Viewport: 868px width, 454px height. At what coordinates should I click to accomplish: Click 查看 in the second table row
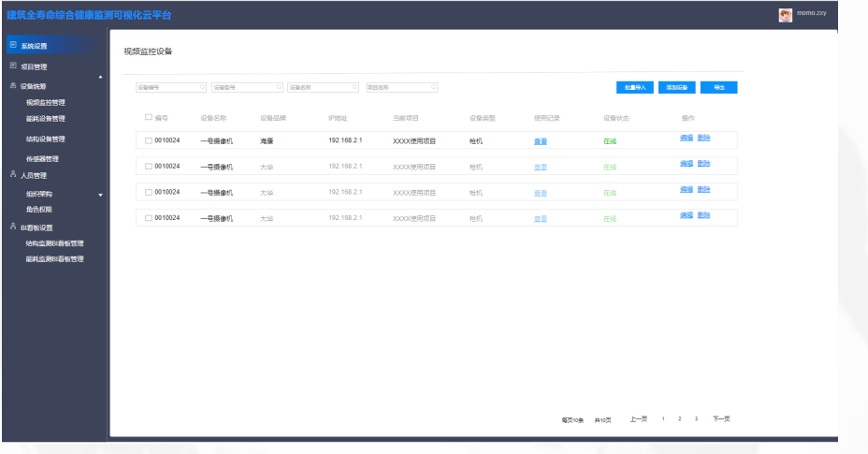541,167
